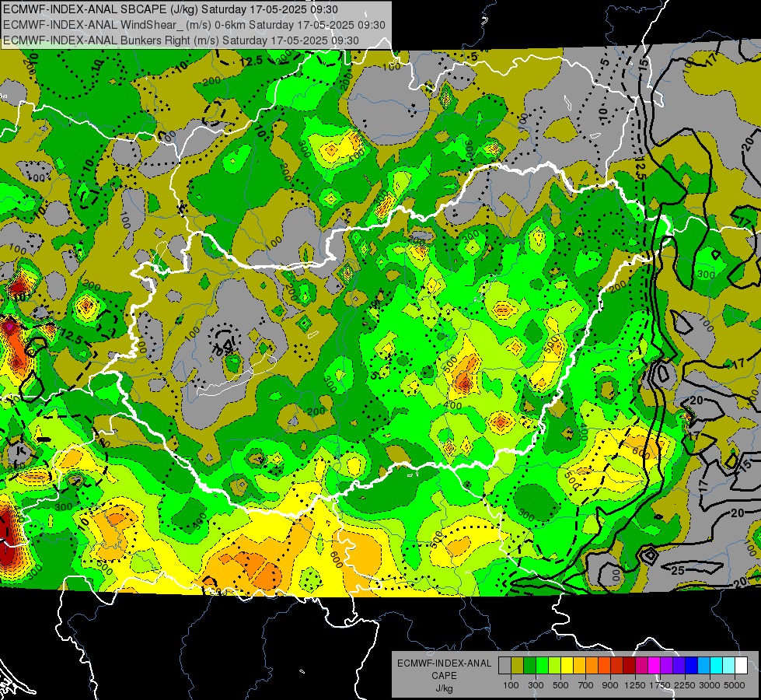Click the legend title ECMWF-INDEX-ANAL

(445, 663)
